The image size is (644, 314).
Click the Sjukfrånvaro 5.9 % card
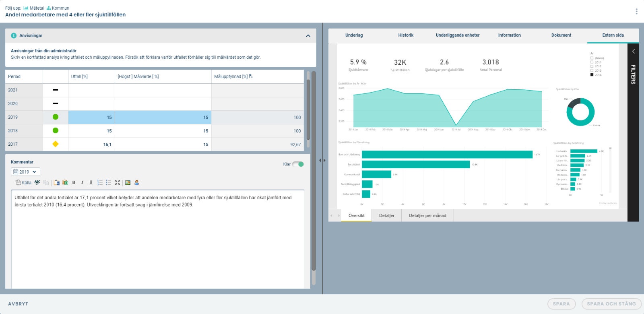pos(358,65)
